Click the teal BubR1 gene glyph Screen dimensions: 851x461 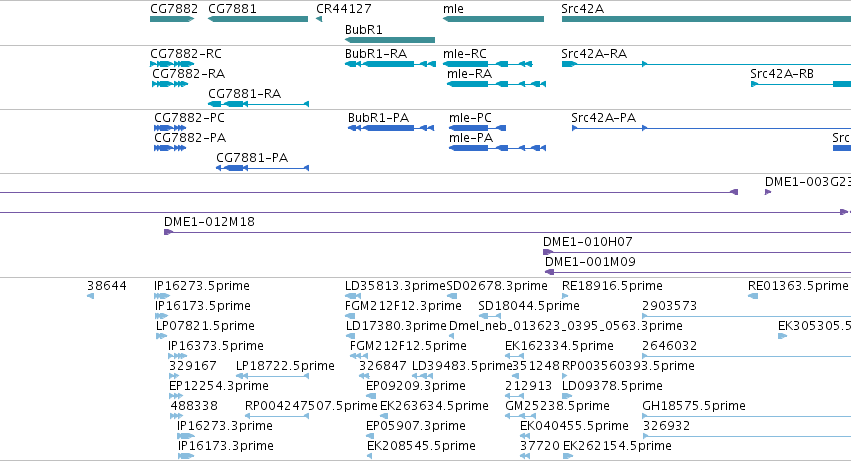390,40
